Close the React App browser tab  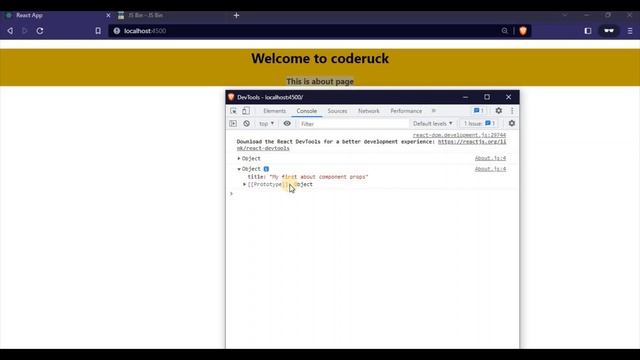[108, 15]
